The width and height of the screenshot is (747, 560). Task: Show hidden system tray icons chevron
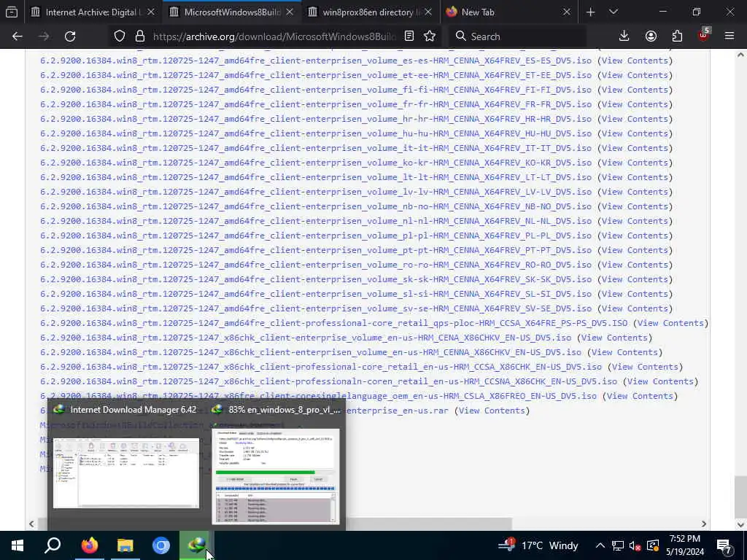(x=600, y=545)
